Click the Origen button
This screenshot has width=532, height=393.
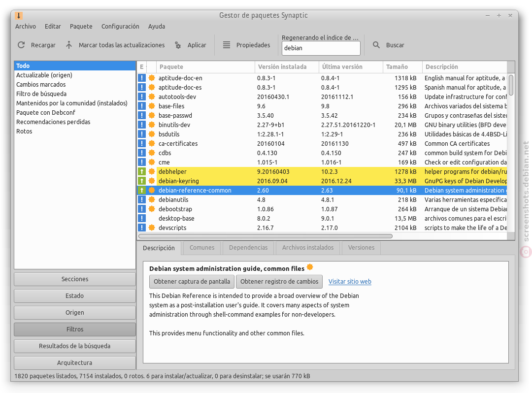click(75, 313)
